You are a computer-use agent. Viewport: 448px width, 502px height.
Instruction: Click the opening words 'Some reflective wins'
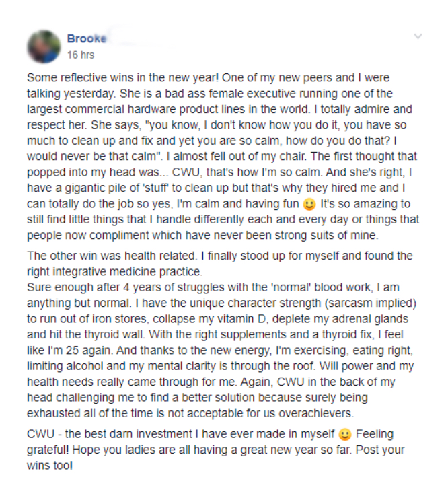tap(67, 78)
